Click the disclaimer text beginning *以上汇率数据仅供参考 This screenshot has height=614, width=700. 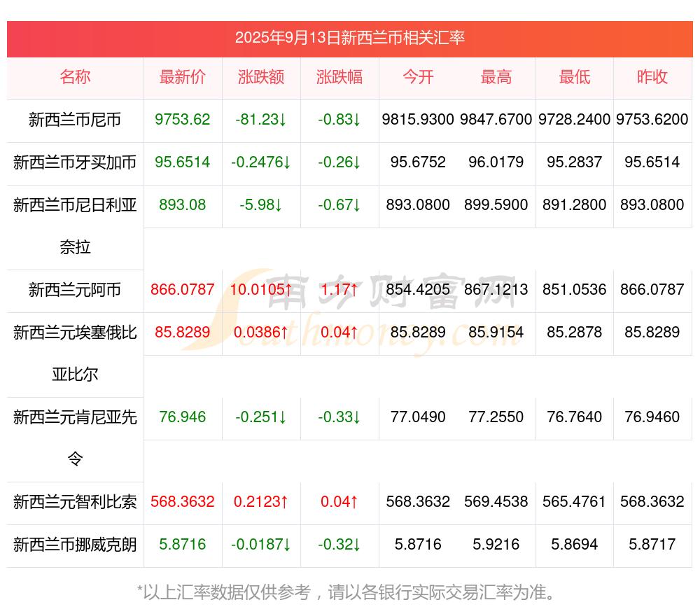[x=346, y=592]
